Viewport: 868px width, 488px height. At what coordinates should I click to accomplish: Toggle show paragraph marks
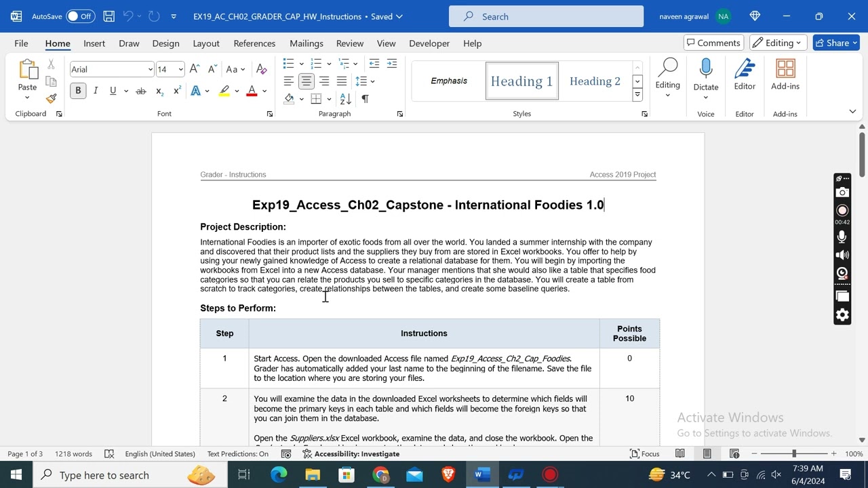tap(365, 99)
